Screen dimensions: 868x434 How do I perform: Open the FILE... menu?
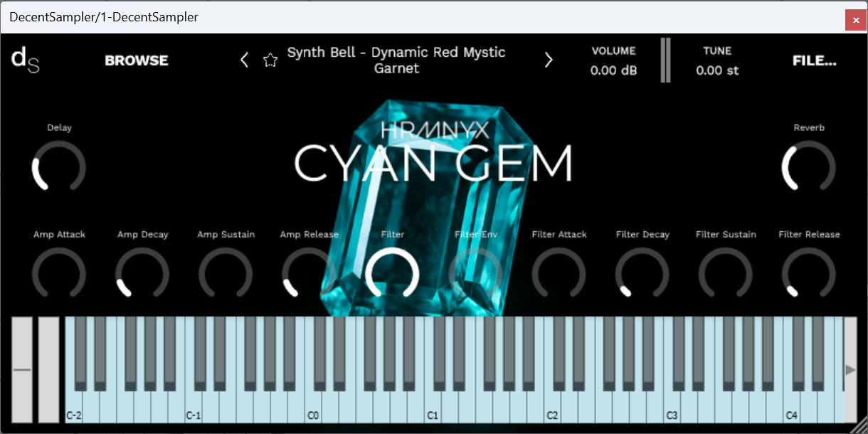pos(814,60)
